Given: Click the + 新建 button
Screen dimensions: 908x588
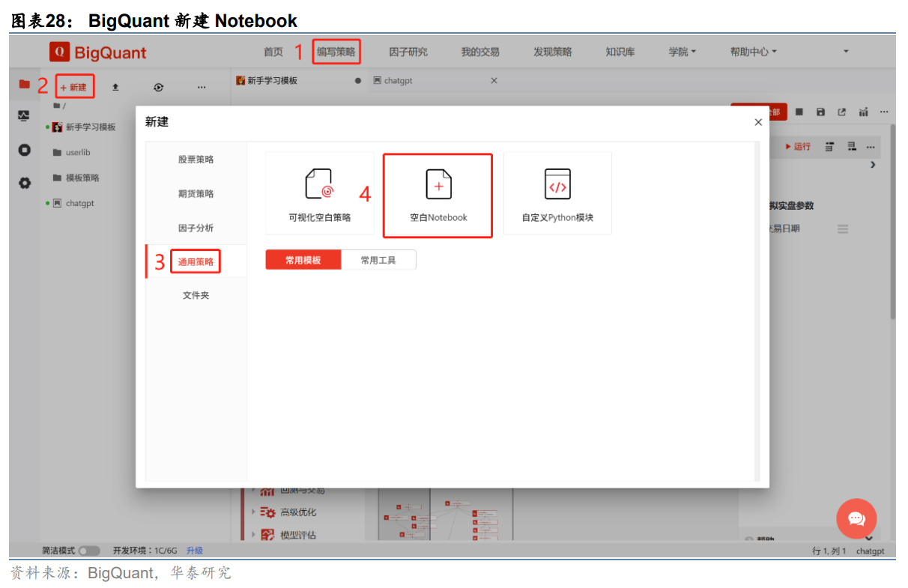Looking at the screenshot, I should 74,87.
